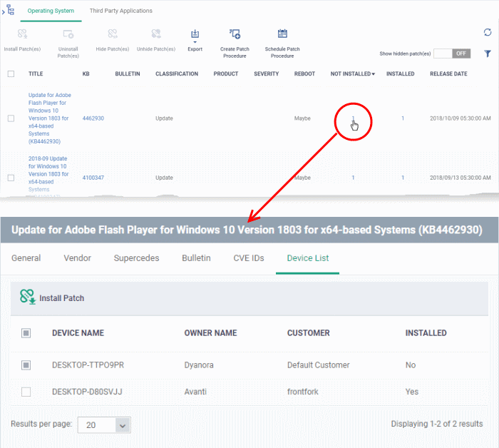
Task: Select DESKTOP-TTPO9PR device name
Action: click(88, 365)
